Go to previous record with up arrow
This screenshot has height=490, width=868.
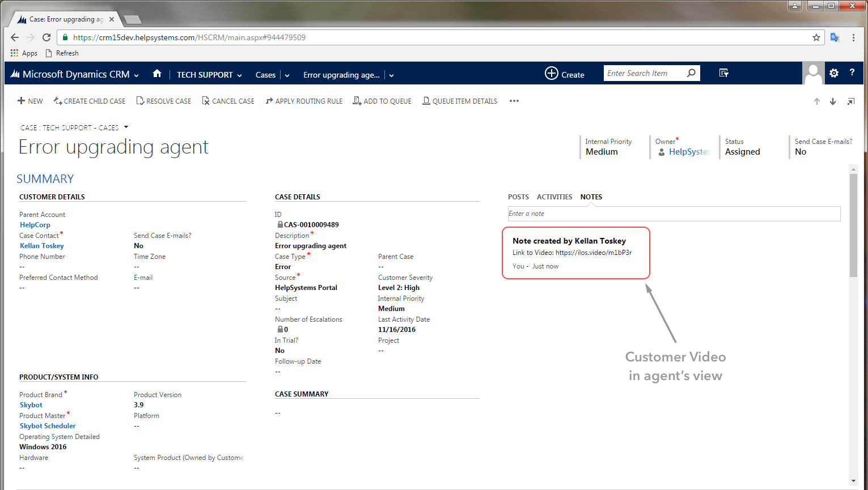tap(817, 101)
